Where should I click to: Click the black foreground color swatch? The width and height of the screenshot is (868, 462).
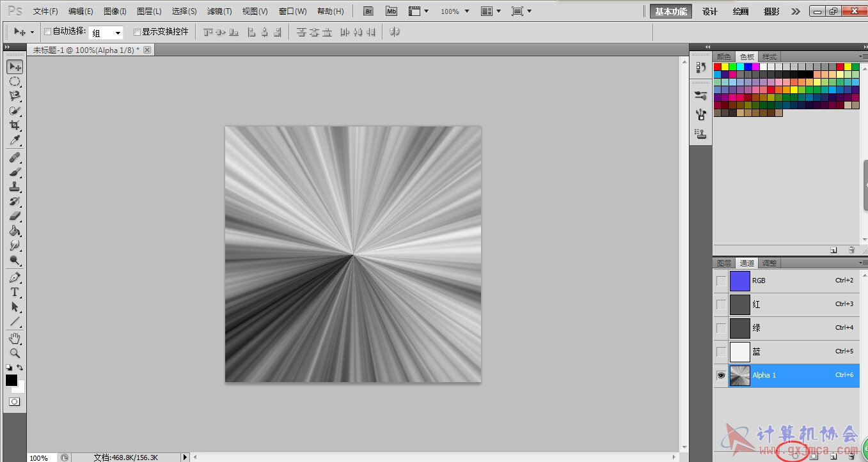tap(12, 380)
